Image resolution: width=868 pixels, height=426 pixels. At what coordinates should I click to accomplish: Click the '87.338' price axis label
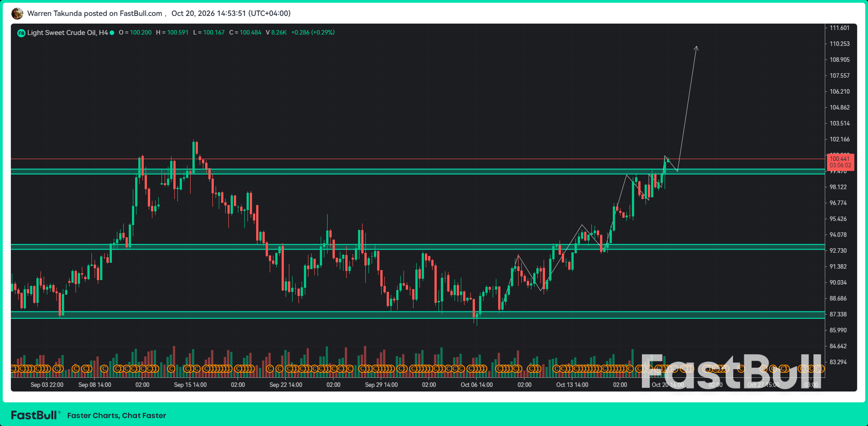[838, 315]
